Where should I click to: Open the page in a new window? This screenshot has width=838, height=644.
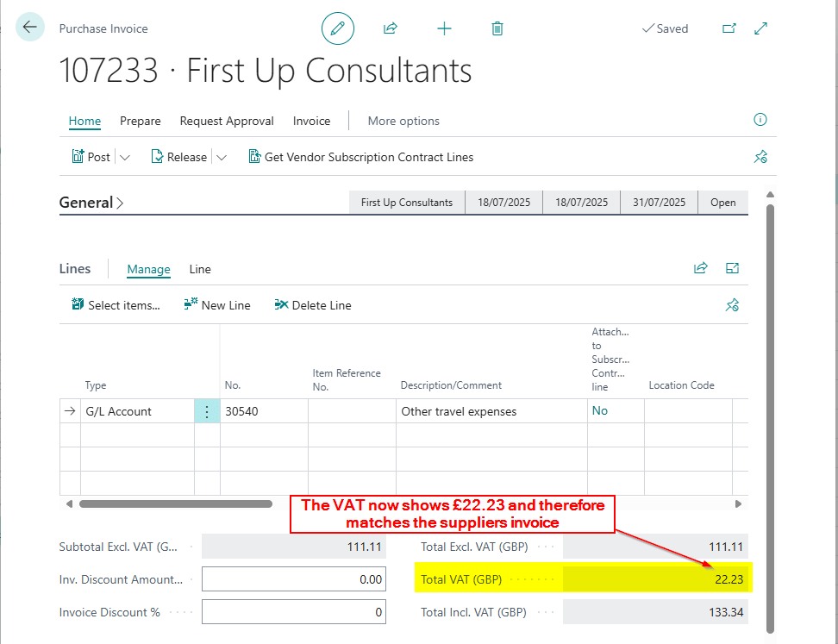point(729,28)
